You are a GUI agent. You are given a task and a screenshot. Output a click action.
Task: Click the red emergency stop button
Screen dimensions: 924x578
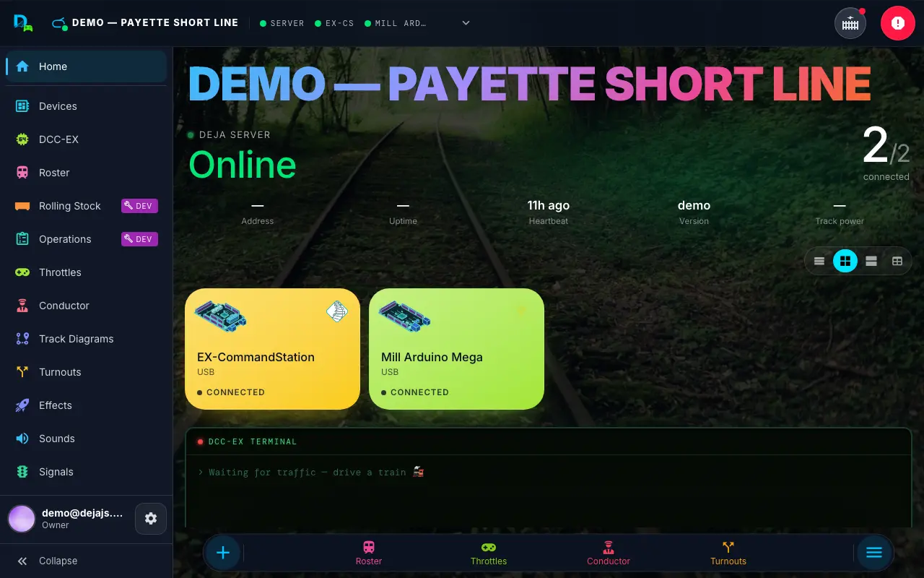[897, 23]
